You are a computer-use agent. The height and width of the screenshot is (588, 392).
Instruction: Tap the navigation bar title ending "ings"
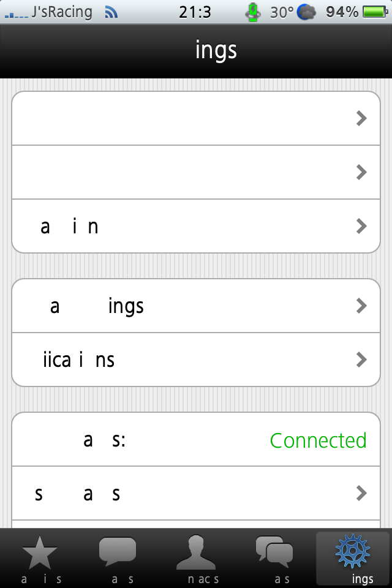point(216,51)
